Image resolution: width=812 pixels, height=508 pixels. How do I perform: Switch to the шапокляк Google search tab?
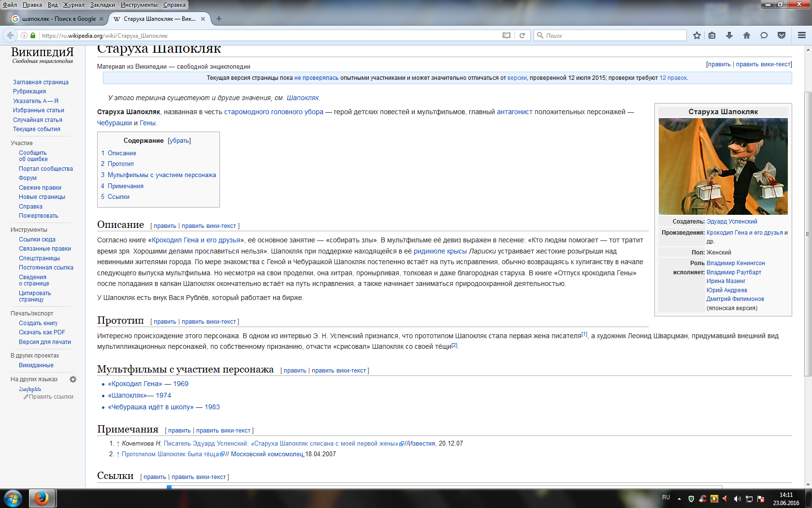(57, 19)
